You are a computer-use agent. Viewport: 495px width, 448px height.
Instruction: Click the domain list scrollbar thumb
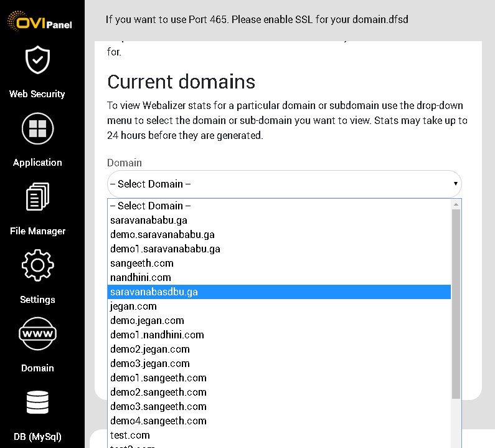[x=456, y=304]
